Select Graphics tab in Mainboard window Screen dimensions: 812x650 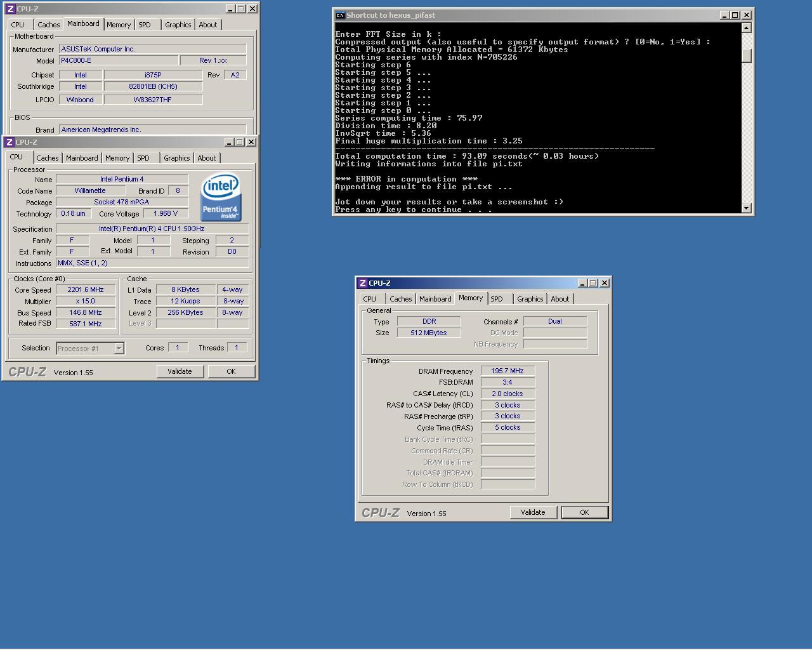coord(178,25)
